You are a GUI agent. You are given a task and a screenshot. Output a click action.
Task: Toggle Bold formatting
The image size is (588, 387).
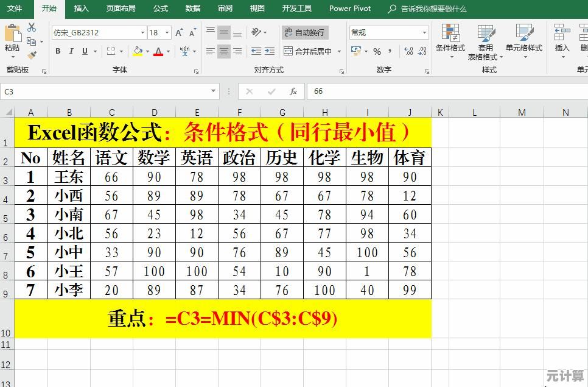pos(58,52)
